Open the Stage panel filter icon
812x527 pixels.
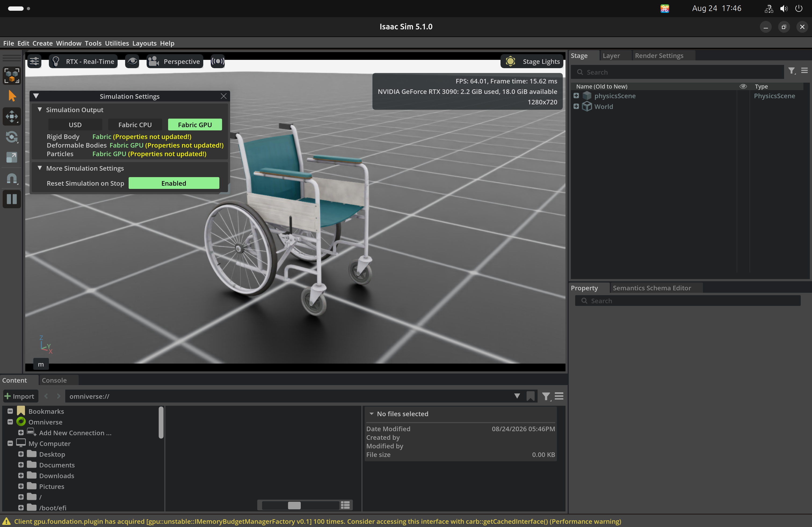792,71
